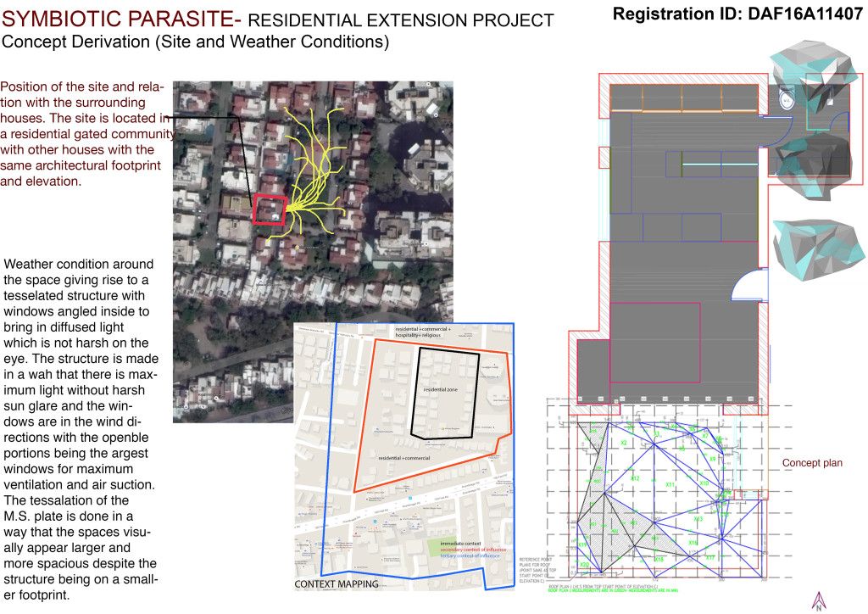Click the black residential zone boundary outline
This screenshot has width=868, height=614.
tap(444, 393)
